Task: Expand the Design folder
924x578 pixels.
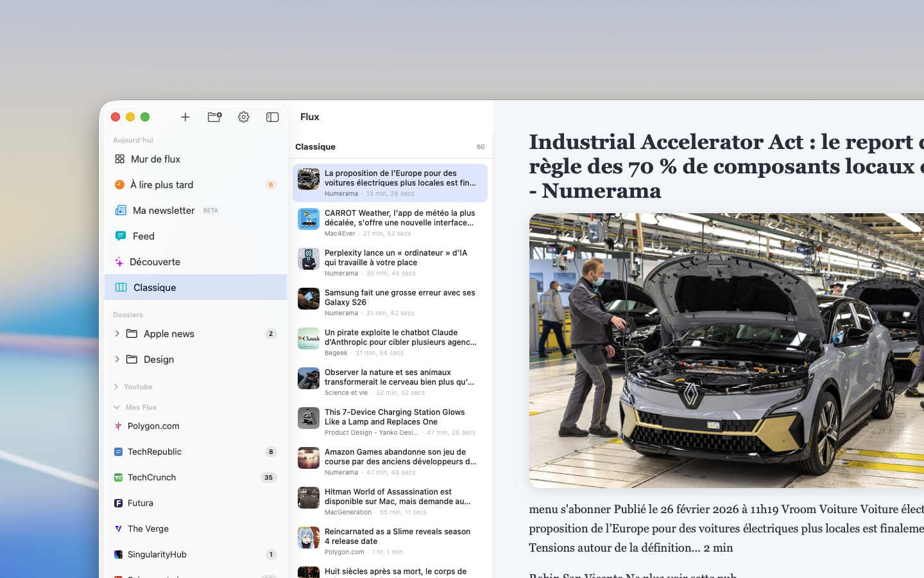Action: (117, 359)
